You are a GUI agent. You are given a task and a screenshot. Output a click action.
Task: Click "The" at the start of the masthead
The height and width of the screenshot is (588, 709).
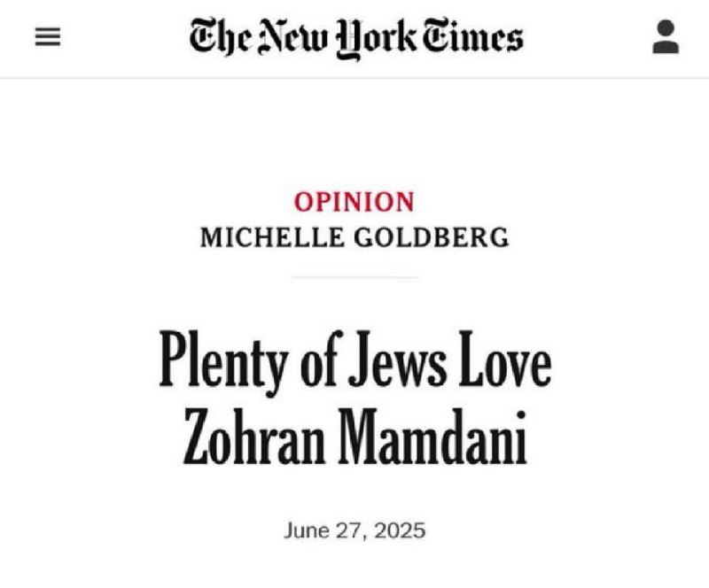coord(219,37)
